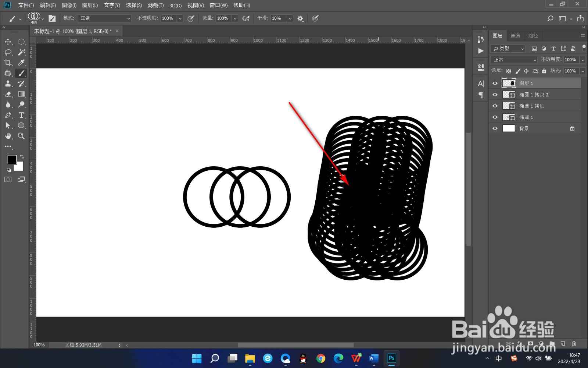Click the 100% zoom field in status bar

[x=39, y=345]
